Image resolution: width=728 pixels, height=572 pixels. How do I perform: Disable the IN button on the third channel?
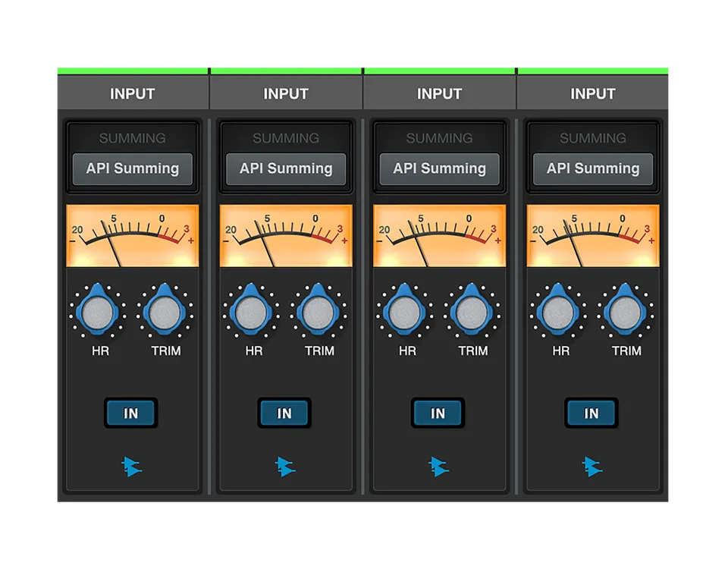coord(438,413)
